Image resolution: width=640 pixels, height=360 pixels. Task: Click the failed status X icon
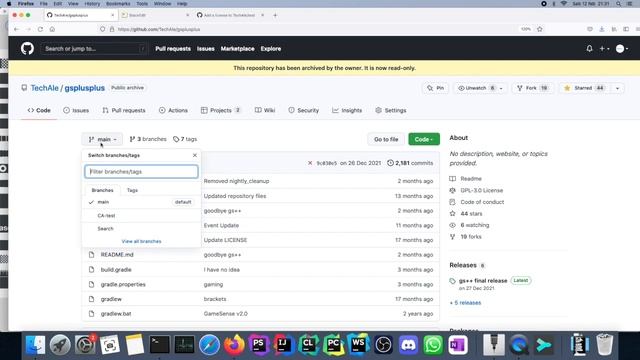pyautogui.click(x=310, y=163)
